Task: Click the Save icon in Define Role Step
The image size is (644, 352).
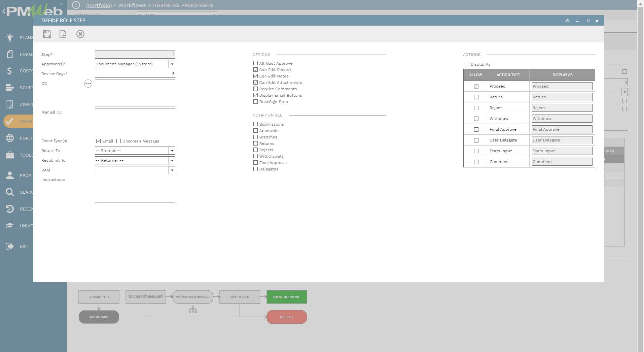Action: tap(47, 34)
